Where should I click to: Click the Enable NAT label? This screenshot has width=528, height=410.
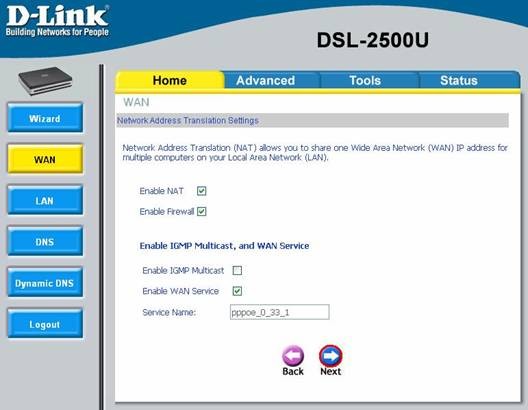pos(161,191)
